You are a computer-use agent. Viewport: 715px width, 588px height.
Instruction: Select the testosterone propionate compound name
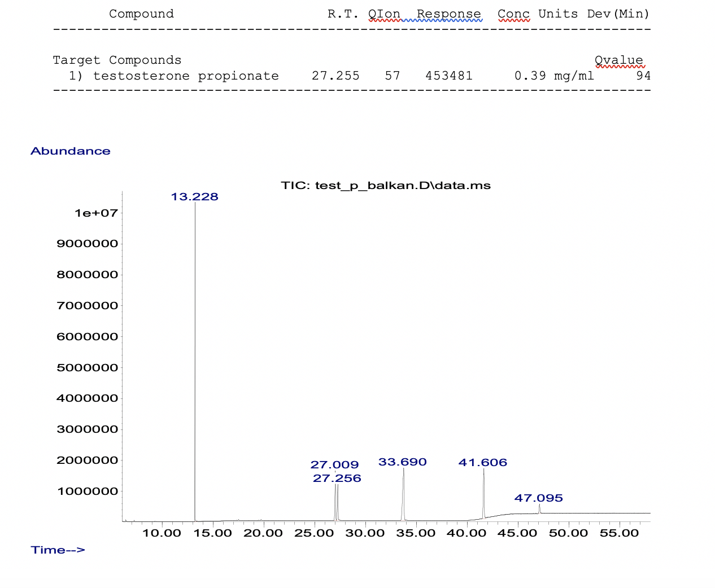(x=186, y=76)
